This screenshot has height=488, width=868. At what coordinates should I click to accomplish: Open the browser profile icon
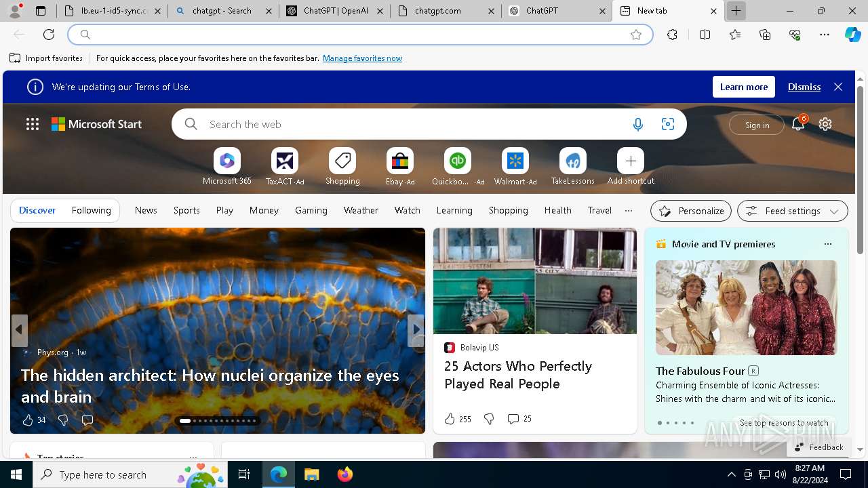(x=15, y=11)
